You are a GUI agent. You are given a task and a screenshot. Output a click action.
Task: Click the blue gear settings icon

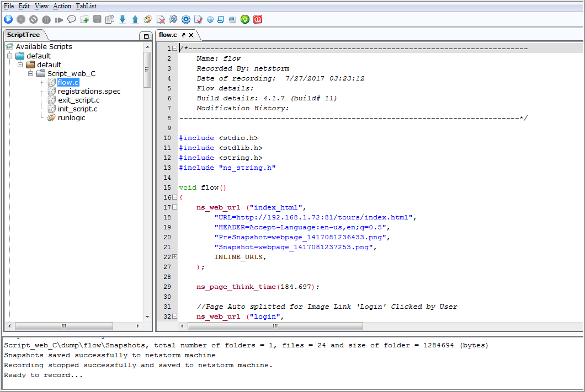coord(186,19)
